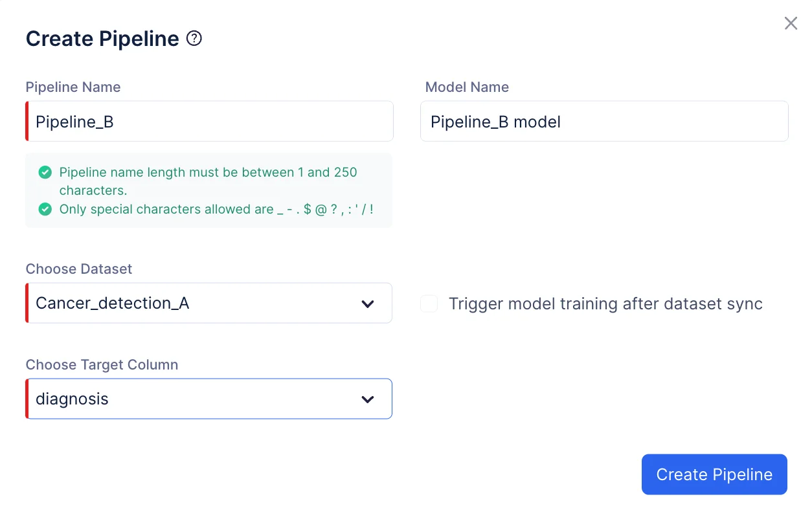Viewport: 812px width, 519px height.
Task: Click the 'Choose Dataset' label
Action: click(79, 269)
